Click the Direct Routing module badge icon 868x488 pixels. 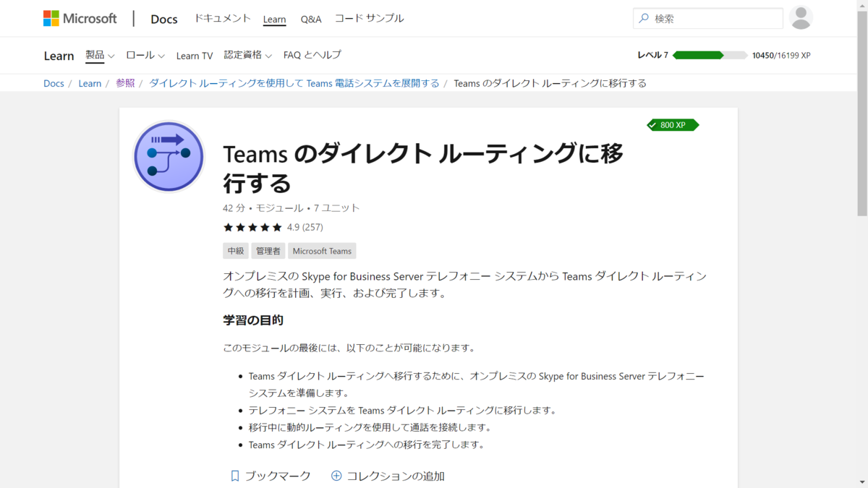(x=169, y=157)
